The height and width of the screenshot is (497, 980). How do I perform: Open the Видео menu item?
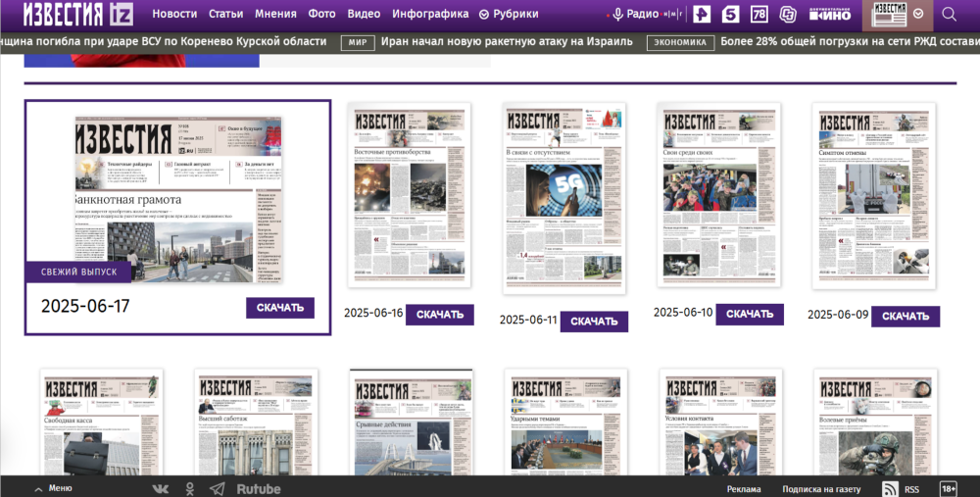(364, 14)
